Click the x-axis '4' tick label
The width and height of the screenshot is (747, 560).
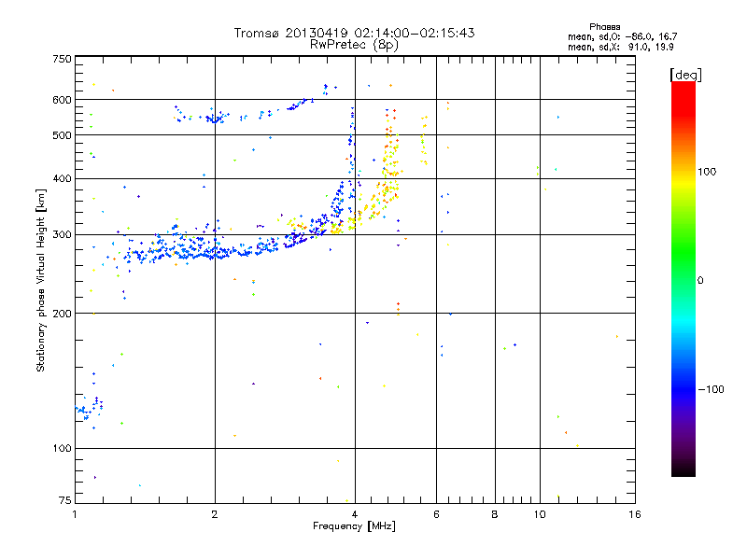355,514
